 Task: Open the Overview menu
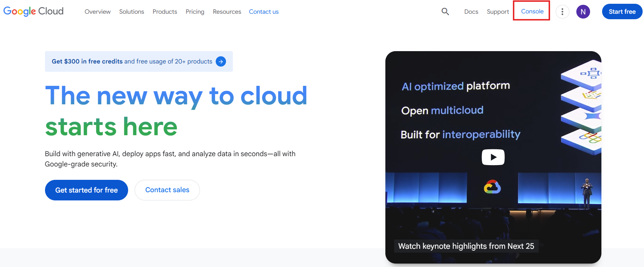point(98,12)
